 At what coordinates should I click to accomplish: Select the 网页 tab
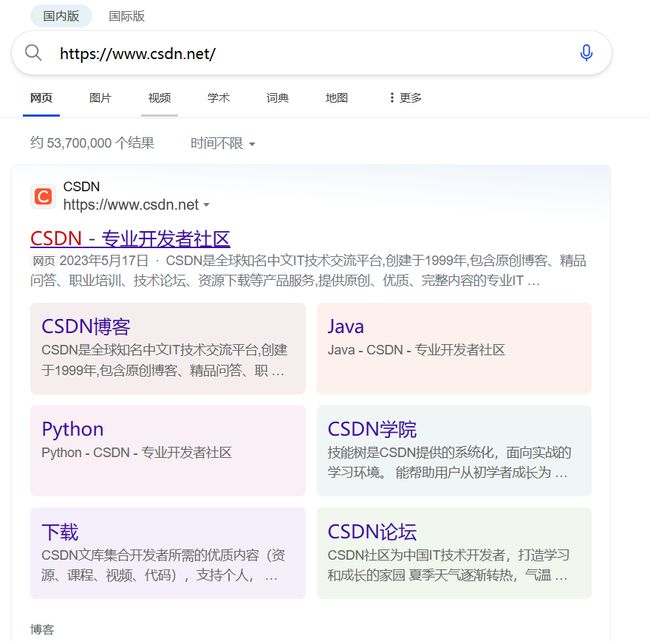coord(41,98)
